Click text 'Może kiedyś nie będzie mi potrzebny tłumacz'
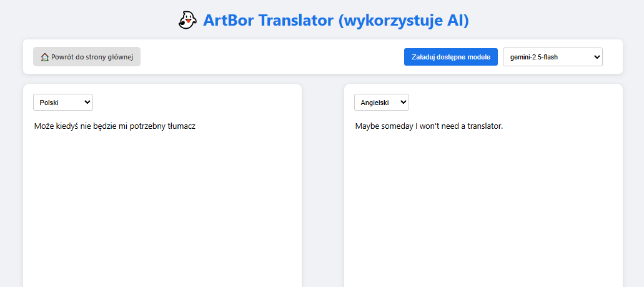 point(115,126)
